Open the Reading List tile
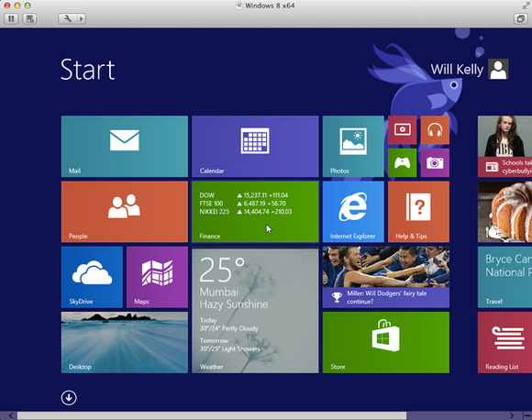Viewport: 532px width, 420px height. coord(504,342)
